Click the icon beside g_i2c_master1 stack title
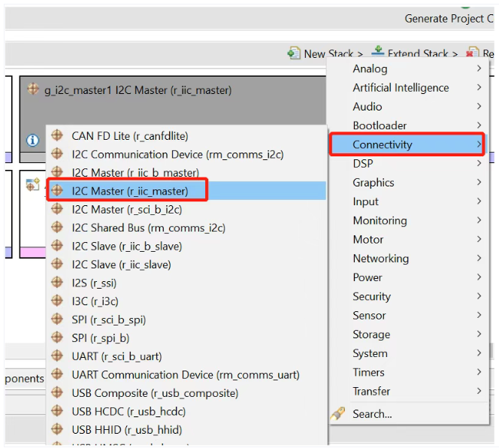The width and height of the screenshot is (499, 448). point(33,89)
